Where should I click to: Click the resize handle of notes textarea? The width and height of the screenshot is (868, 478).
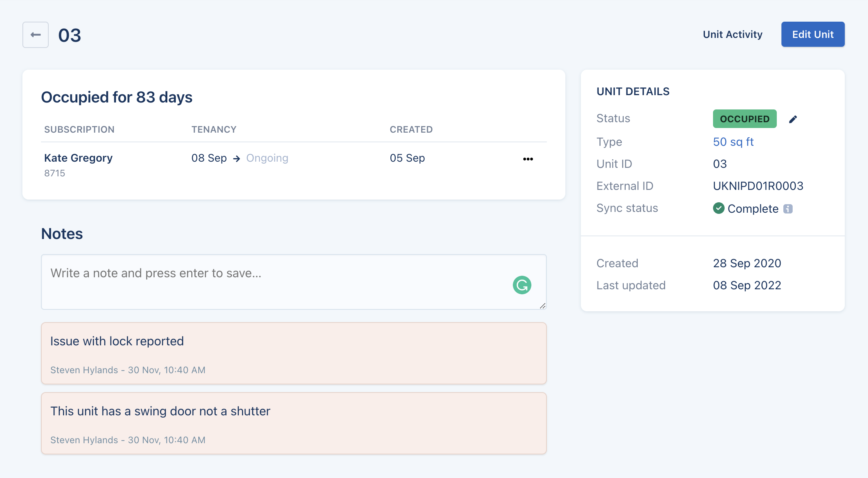(x=543, y=306)
